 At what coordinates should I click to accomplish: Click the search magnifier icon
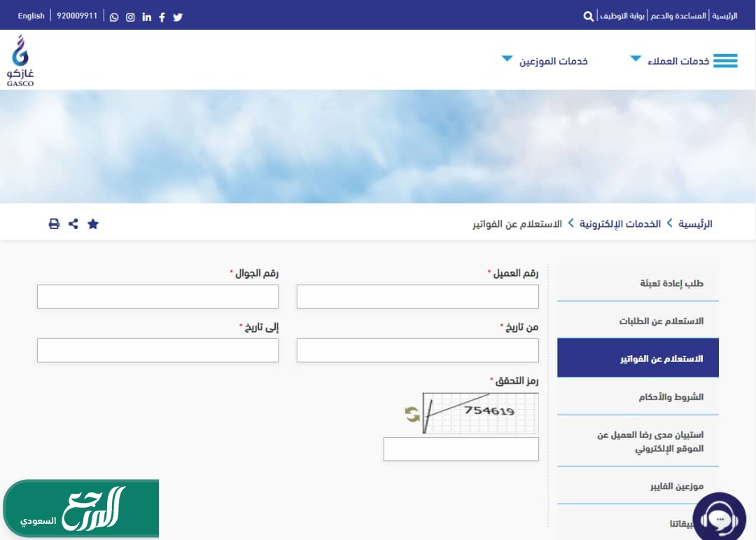coord(588,16)
